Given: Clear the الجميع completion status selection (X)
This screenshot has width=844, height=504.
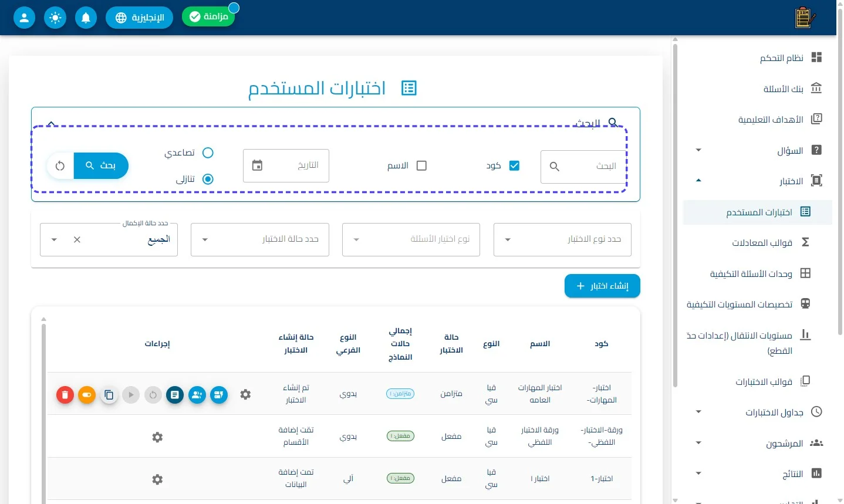Looking at the screenshot, I should pyautogui.click(x=77, y=239).
